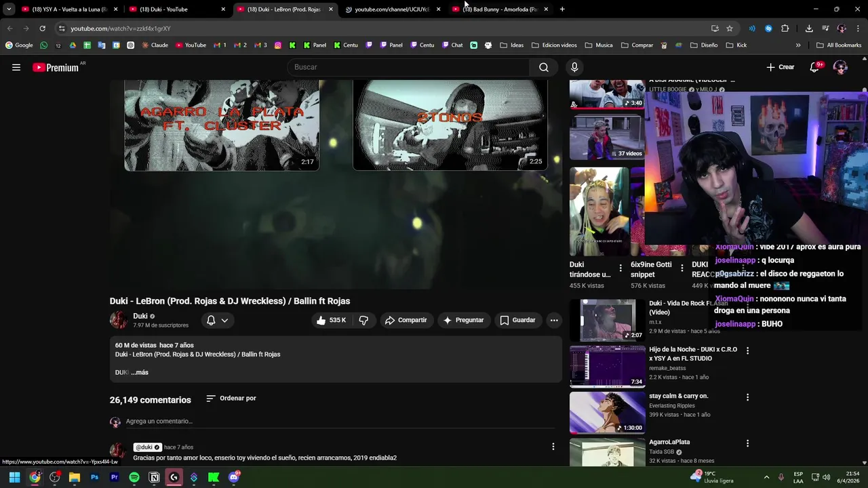Screen dimensions: 868x488
Task: Save video with Guardar button
Action: 518,320
